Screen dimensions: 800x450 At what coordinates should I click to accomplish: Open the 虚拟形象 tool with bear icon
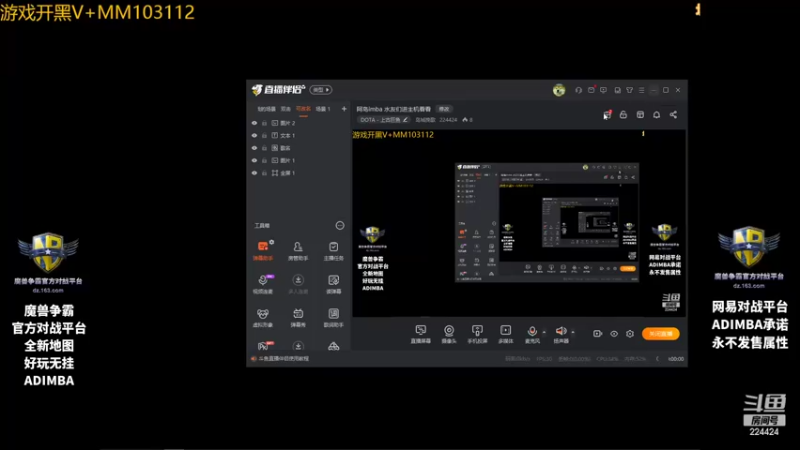[263, 317]
